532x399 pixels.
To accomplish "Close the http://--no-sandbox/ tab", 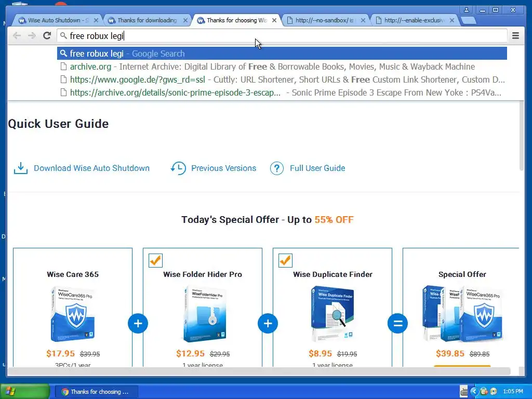I will (x=363, y=20).
